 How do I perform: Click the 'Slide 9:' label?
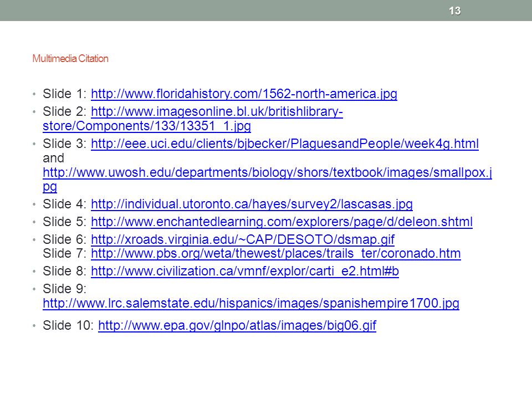(x=64, y=289)
